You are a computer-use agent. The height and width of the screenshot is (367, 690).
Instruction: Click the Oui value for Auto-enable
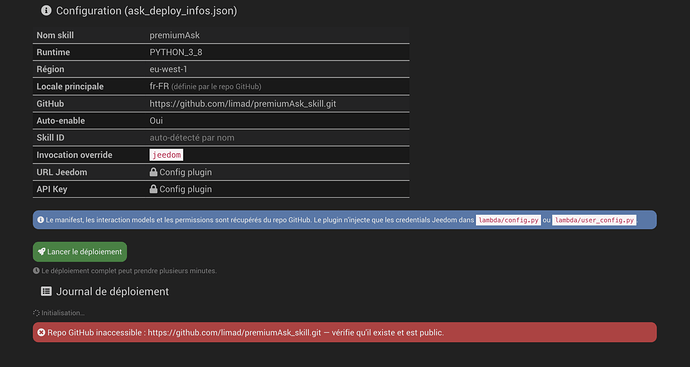[156, 121]
